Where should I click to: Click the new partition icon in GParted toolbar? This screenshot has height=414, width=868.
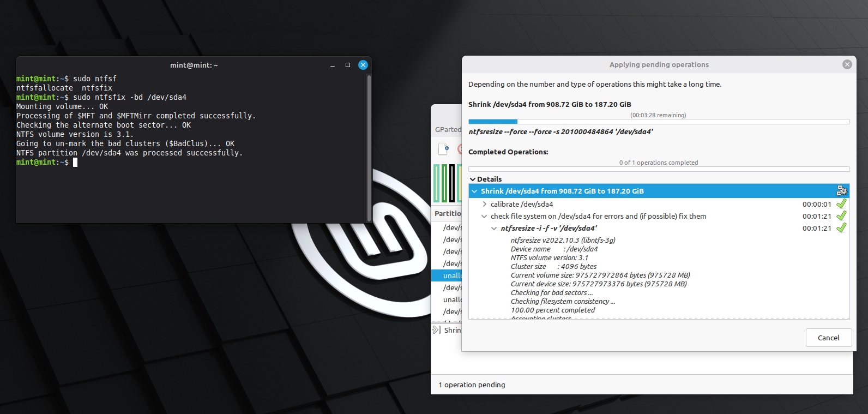tap(444, 148)
